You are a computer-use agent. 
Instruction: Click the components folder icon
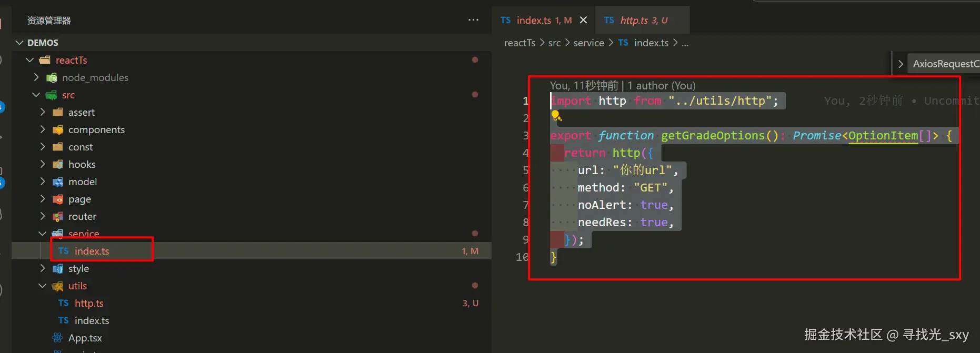click(x=58, y=130)
